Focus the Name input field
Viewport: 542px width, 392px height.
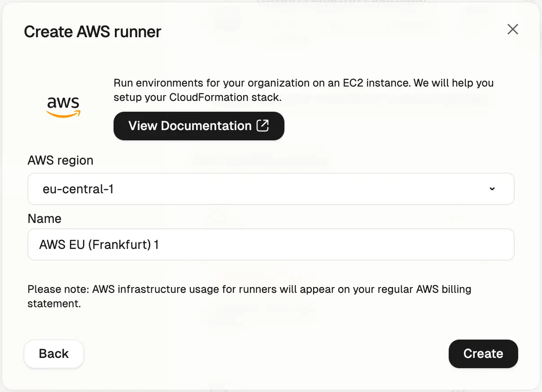(x=271, y=244)
